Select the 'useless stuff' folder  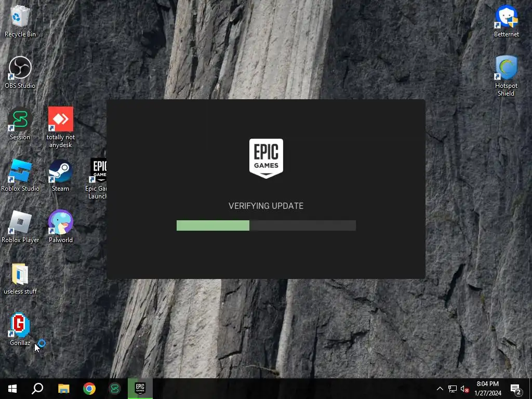(20, 278)
